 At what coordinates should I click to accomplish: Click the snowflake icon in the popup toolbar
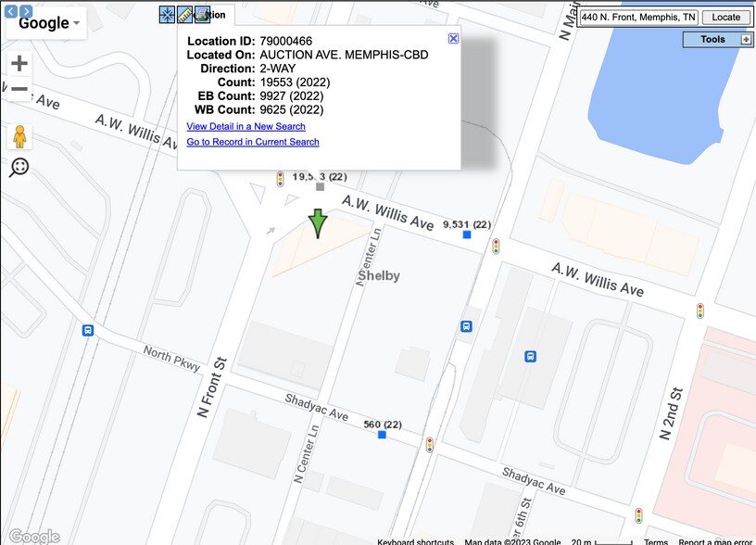coord(167,15)
